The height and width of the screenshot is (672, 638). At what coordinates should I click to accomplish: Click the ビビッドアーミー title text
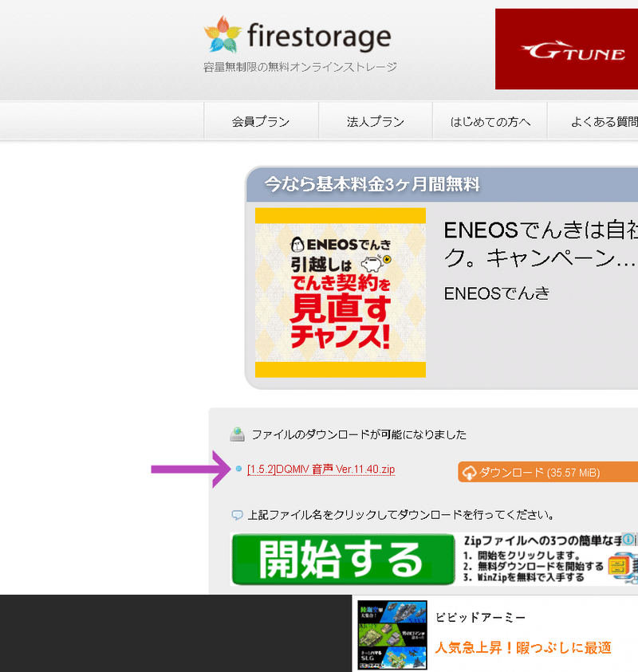[480, 618]
